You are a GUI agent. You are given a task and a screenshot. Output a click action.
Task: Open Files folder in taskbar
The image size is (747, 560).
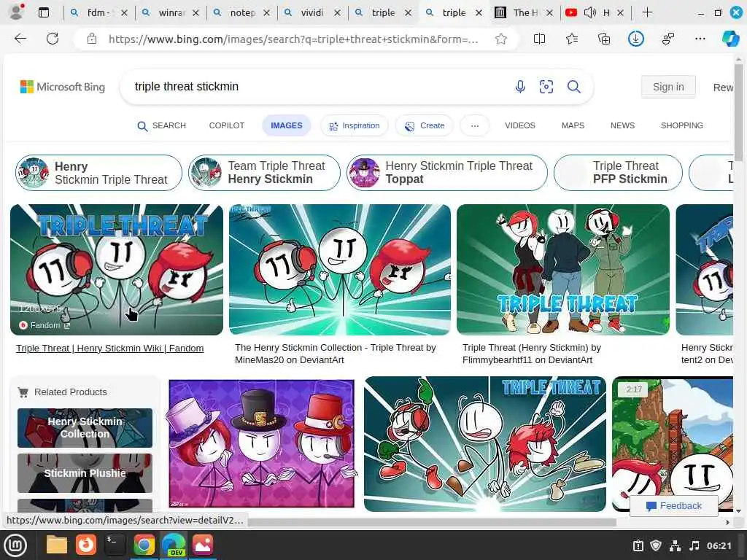point(56,545)
